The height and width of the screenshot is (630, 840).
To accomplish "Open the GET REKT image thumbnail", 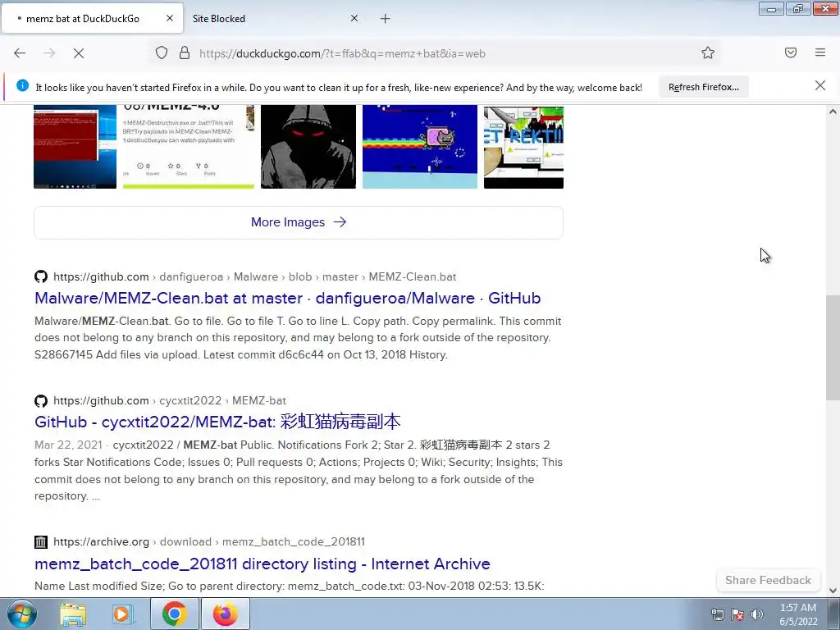I will coord(523,147).
